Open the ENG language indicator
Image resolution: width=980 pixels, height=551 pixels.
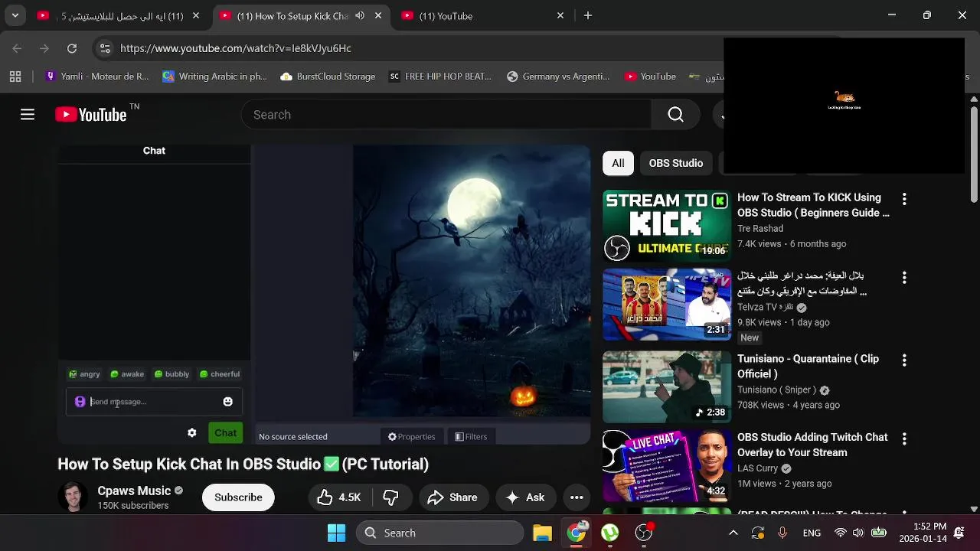click(812, 533)
